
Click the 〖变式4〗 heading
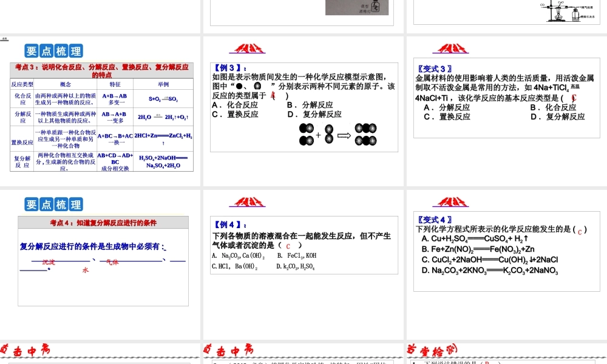pos(433,220)
